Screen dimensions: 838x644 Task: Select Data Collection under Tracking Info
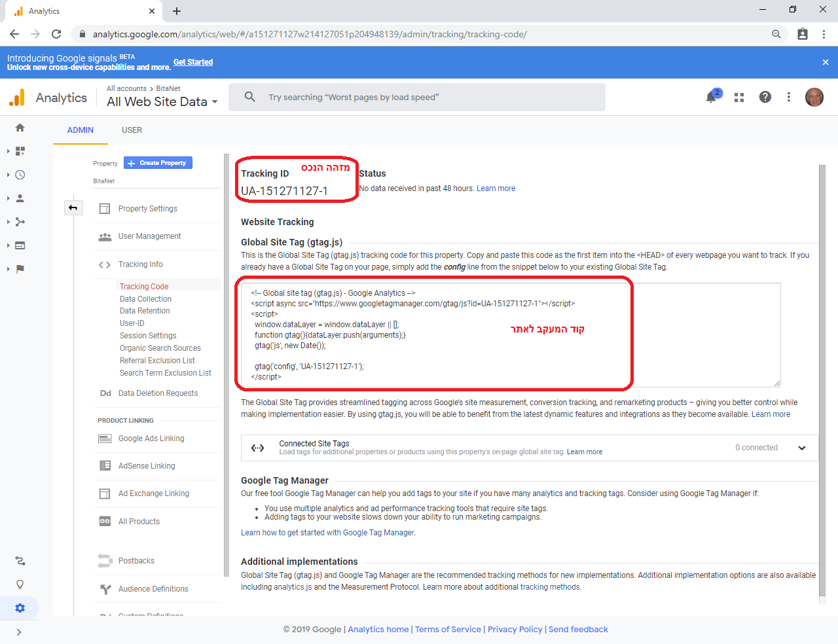click(x=145, y=299)
